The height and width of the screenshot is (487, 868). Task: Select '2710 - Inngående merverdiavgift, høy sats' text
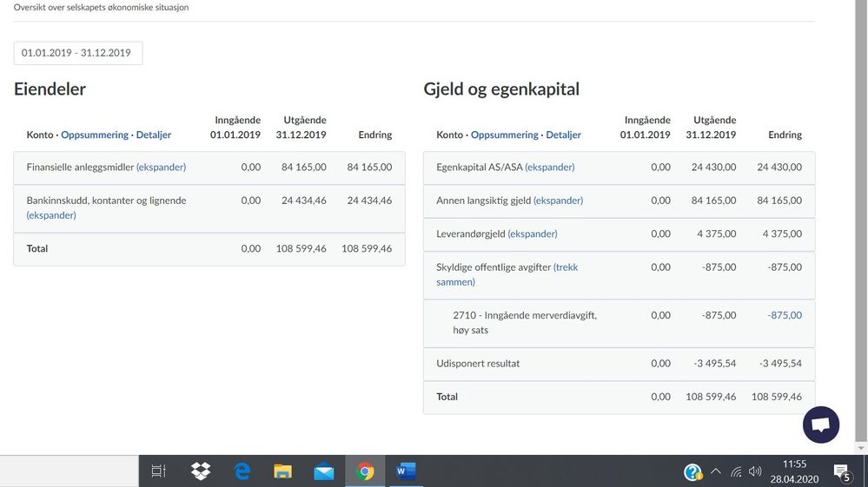[x=524, y=322]
